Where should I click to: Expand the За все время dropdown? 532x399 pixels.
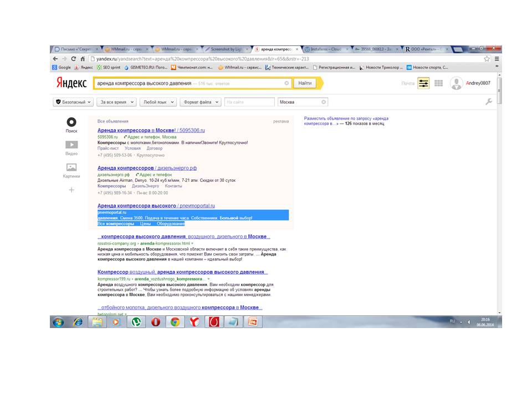[x=116, y=102]
